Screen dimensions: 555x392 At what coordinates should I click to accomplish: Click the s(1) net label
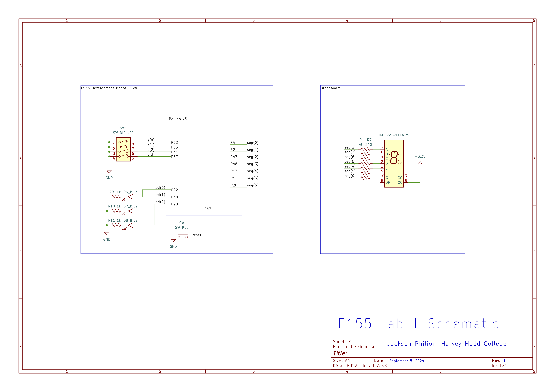pos(151,145)
